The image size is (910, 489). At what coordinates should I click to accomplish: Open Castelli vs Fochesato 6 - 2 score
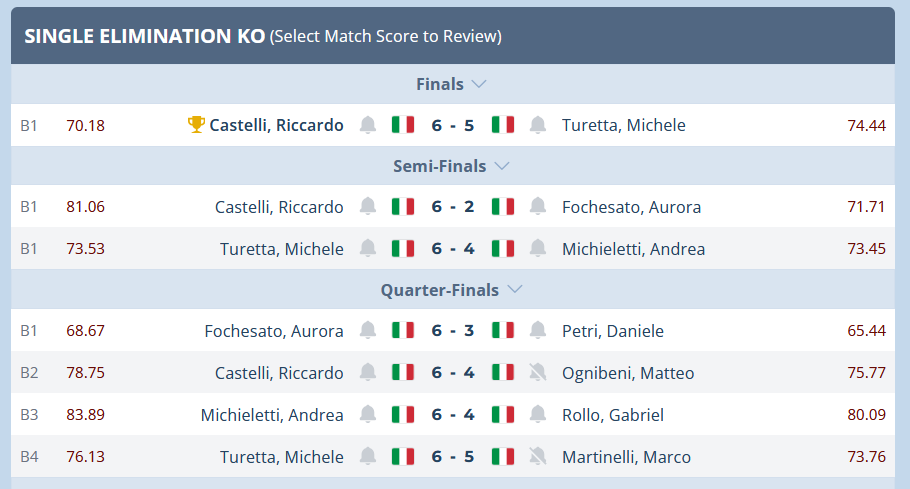pyautogui.click(x=453, y=207)
